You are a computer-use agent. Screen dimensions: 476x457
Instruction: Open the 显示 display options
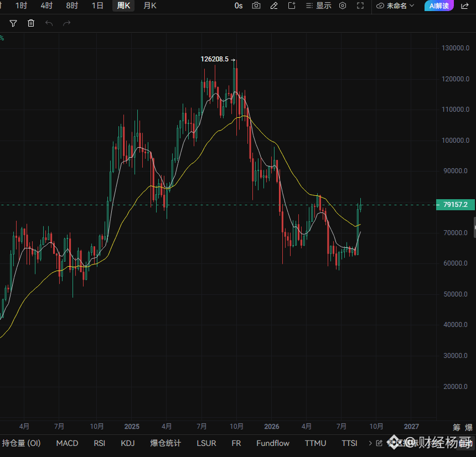pos(318,6)
